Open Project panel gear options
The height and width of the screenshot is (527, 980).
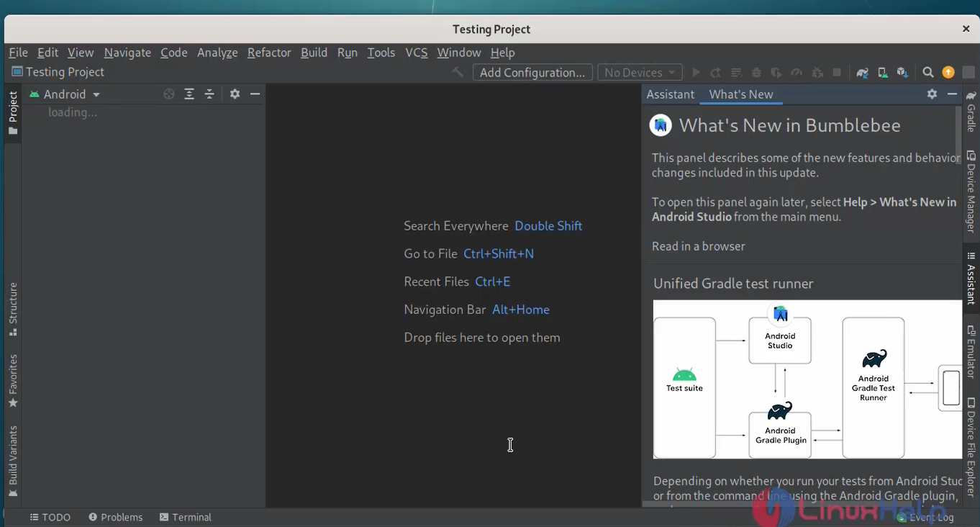click(235, 94)
